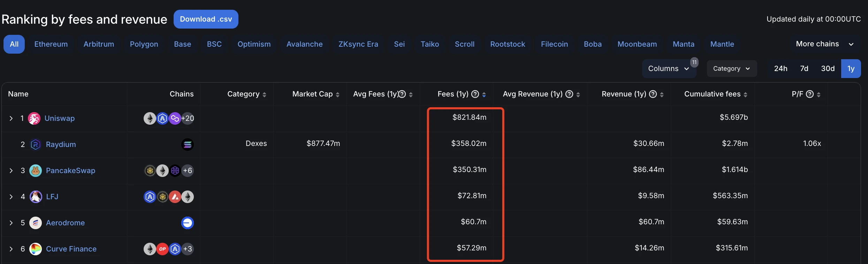The width and height of the screenshot is (868, 264).
Task: Sort table by Market Cap arrows
Action: click(337, 95)
